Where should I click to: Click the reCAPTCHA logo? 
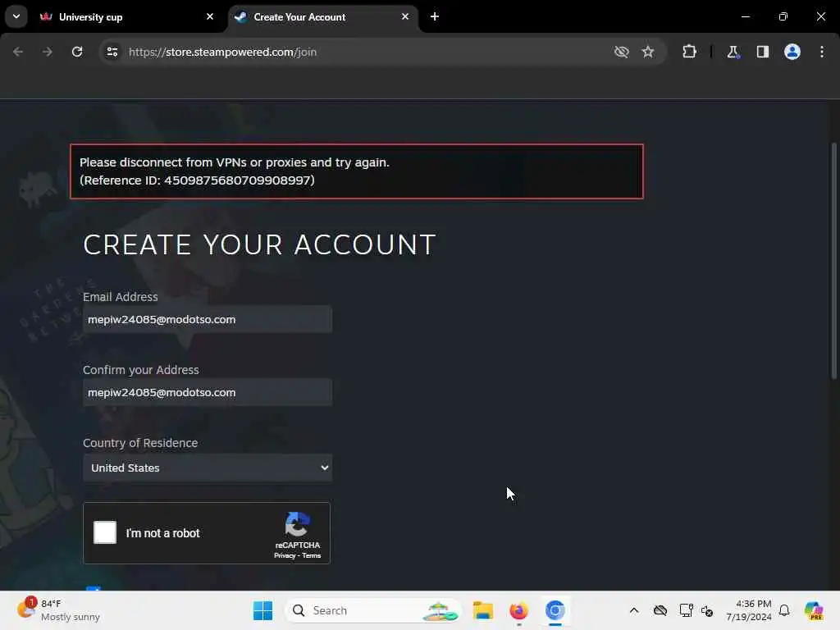click(x=297, y=524)
